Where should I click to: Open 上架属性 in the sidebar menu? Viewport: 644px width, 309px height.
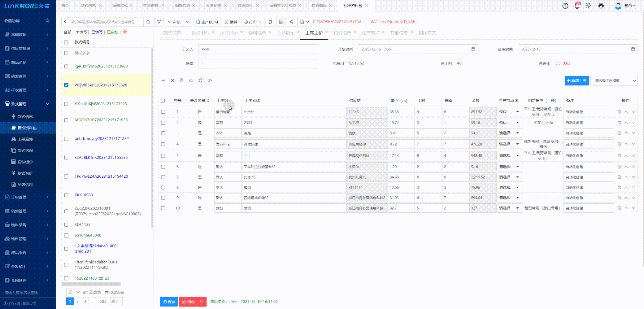click(x=25, y=139)
